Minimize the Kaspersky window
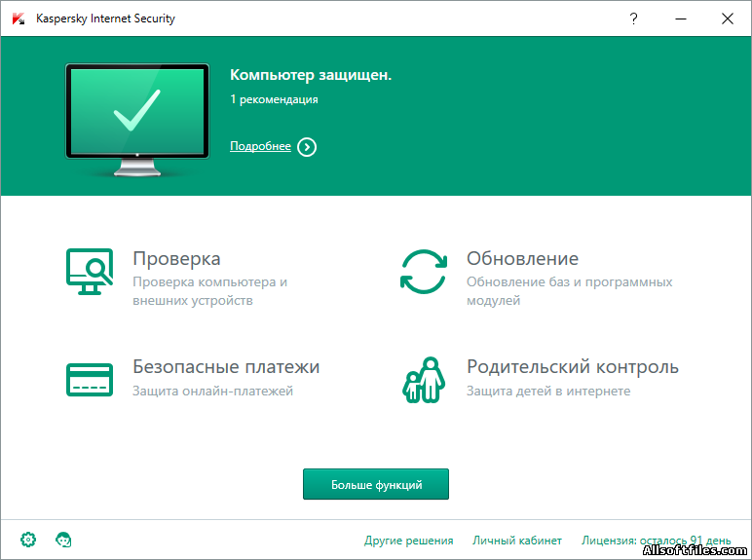 point(681,19)
